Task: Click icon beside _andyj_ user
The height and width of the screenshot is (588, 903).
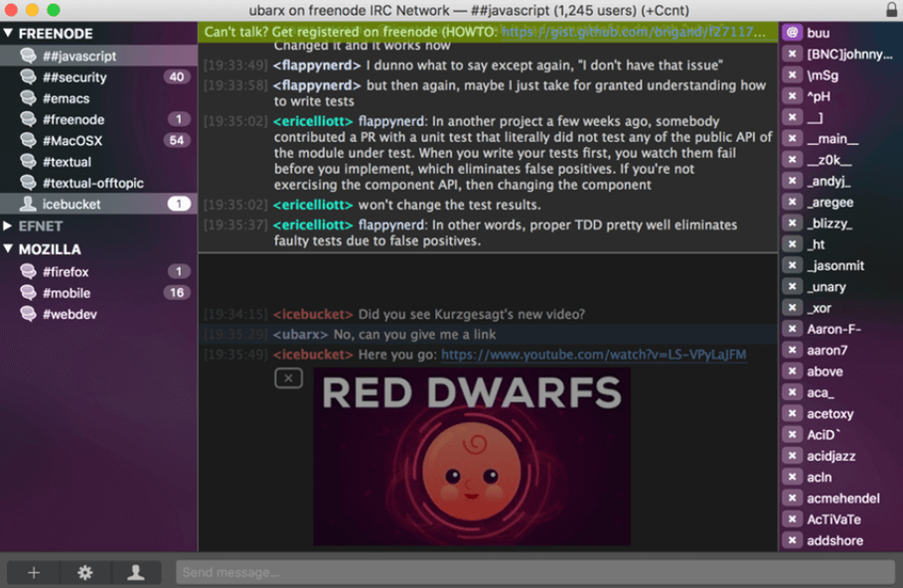Action: [793, 181]
